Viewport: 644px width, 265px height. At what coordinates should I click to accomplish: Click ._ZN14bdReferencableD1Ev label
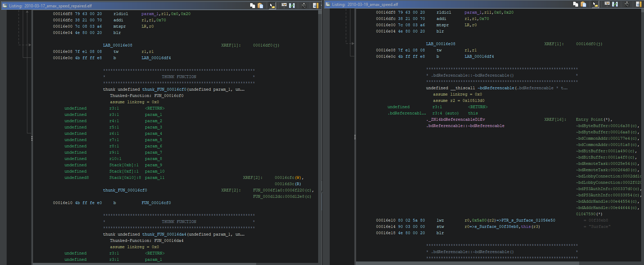[x=455, y=120]
